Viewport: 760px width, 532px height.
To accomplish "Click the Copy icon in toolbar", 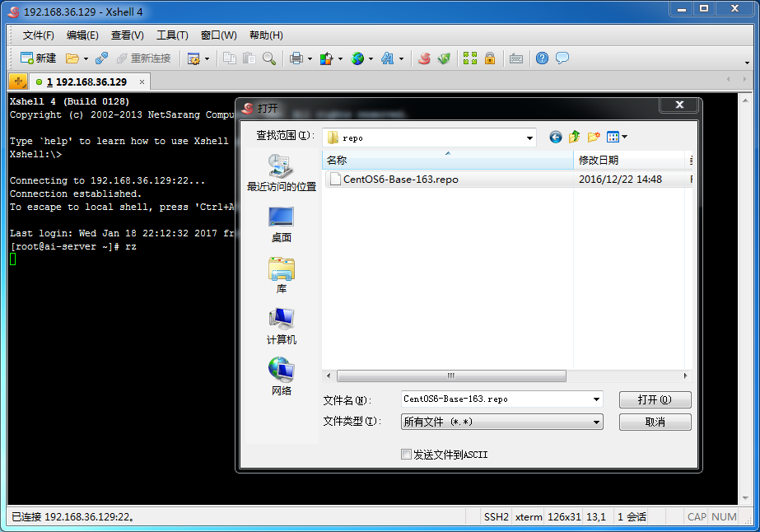I will click(x=229, y=58).
